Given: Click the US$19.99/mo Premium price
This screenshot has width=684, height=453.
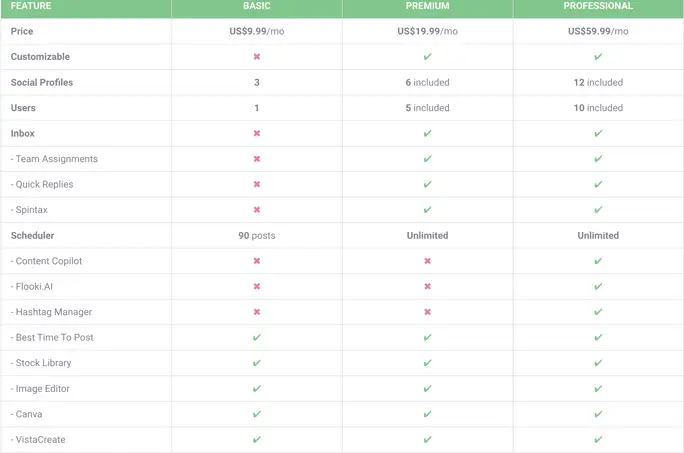Looking at the screenshot, I should point(427,31).
